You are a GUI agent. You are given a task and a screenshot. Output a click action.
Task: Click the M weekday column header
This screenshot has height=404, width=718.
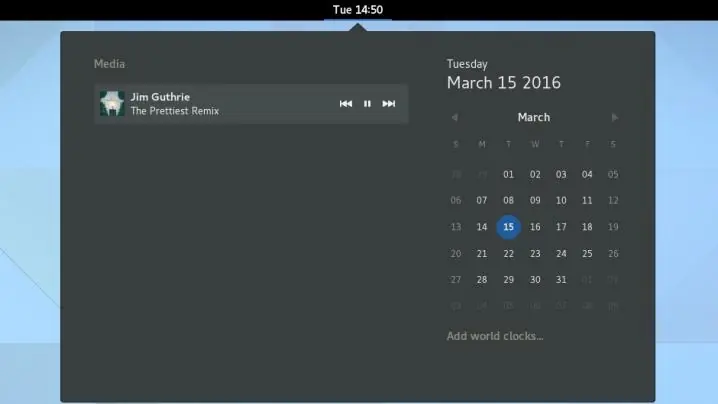(x=482, y=144)
